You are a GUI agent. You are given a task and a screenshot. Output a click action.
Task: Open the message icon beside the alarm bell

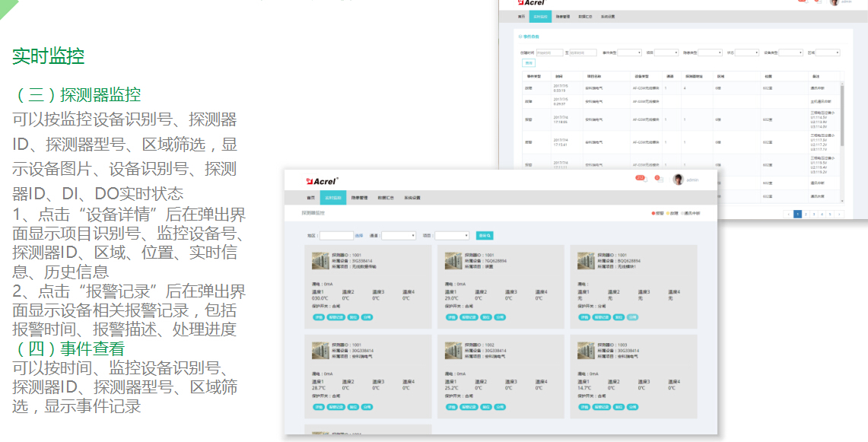click(659, 179)
